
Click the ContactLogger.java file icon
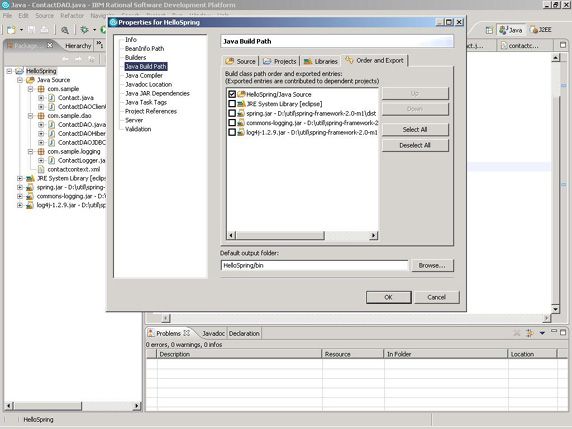51,161
